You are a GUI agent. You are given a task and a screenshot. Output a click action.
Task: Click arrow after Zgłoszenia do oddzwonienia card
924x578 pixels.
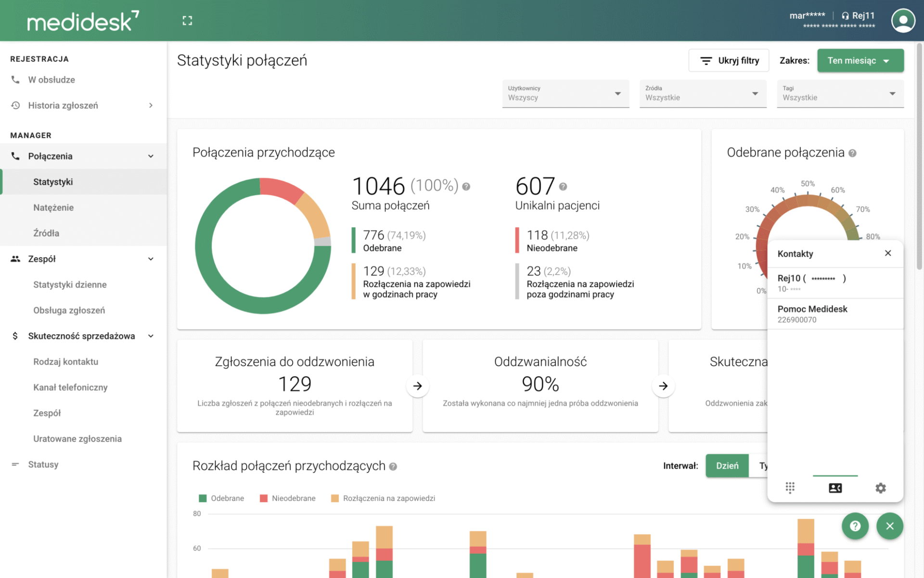[x=417, y=386]
